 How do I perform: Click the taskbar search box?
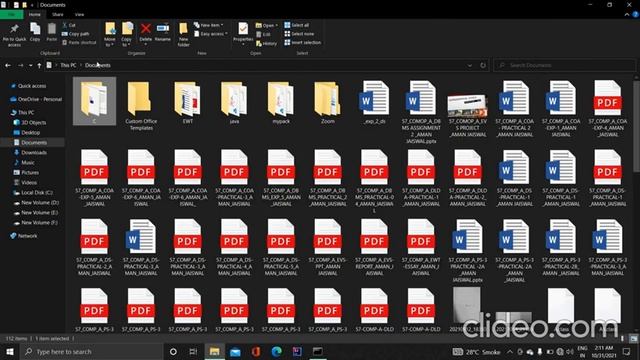coord(91,351)
